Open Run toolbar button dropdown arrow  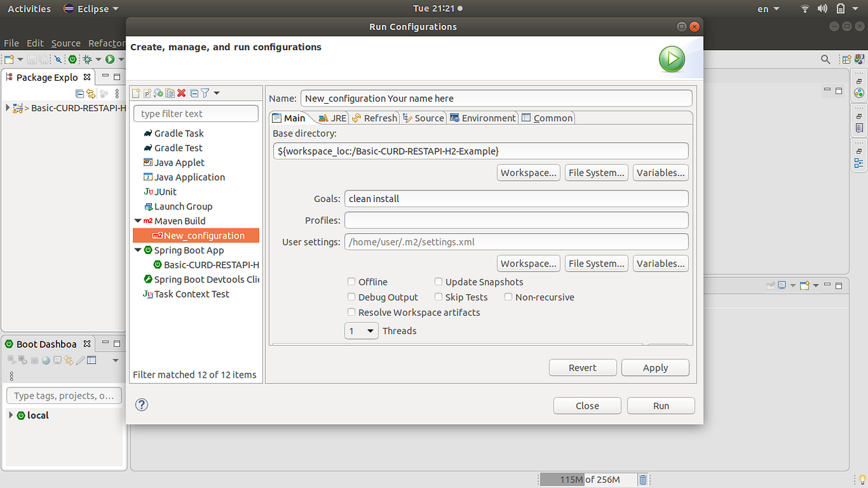point(120,60)
